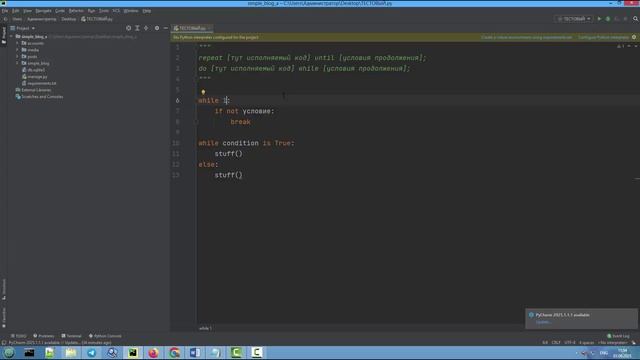640x360 pixels.
Task: Open the Event Log button
Action: click(618, 336)
